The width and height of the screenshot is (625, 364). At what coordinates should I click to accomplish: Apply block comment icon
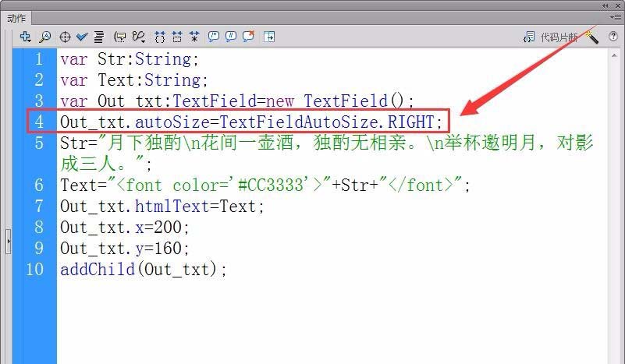click(214, 37)
